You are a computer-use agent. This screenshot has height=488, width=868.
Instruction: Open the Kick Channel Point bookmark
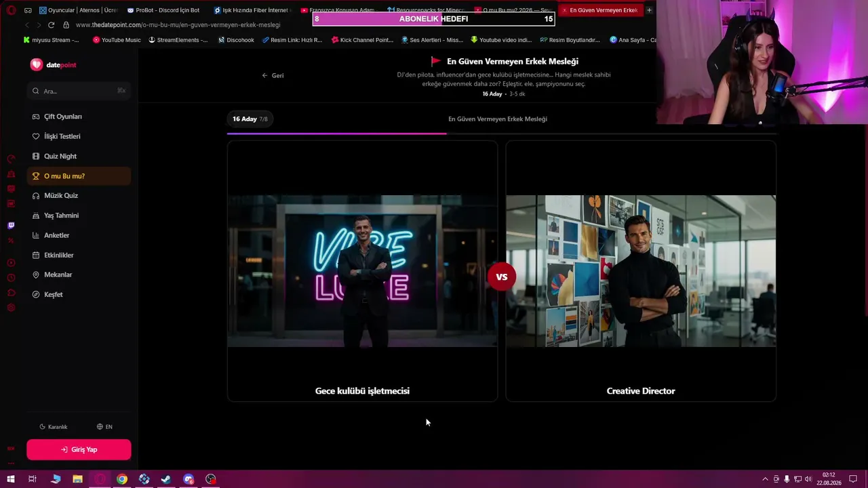click(362, 40)
